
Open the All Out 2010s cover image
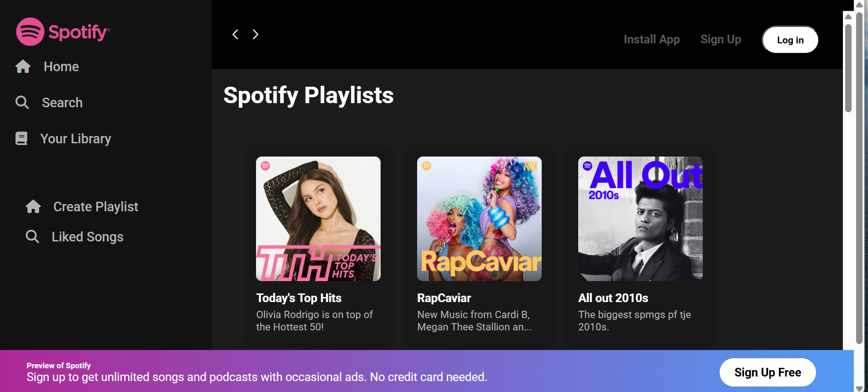(x=640, y=219)
